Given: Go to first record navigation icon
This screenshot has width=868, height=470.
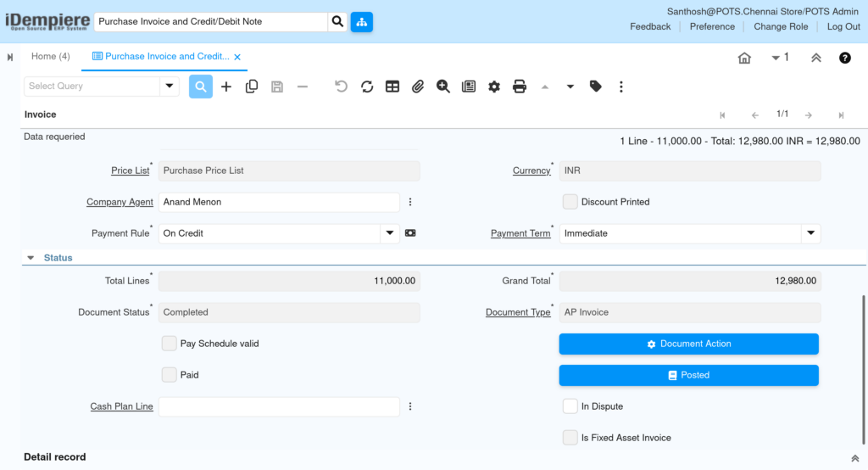Looking at the screenshot, I should pyautogui.click(x=722, y=115).
